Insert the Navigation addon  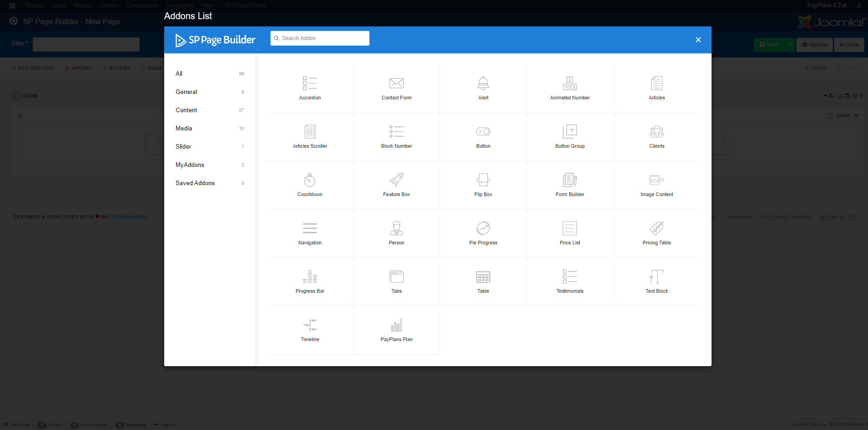click(310, 234)
